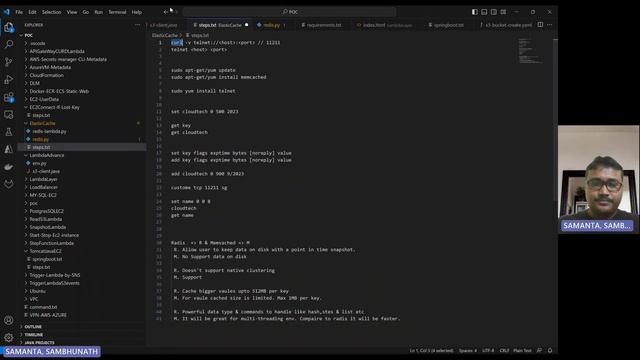This screenshot has height=360, width=640.
Task: Expand the PostgresSQLEC2 folder
Action: [46, 211]
